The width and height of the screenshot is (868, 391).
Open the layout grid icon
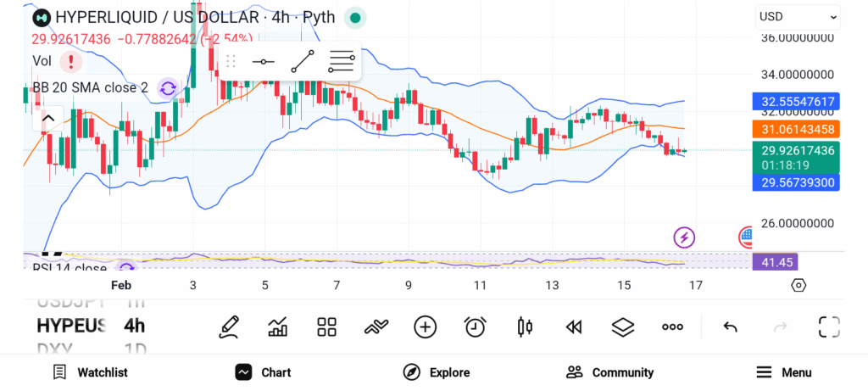326,327
